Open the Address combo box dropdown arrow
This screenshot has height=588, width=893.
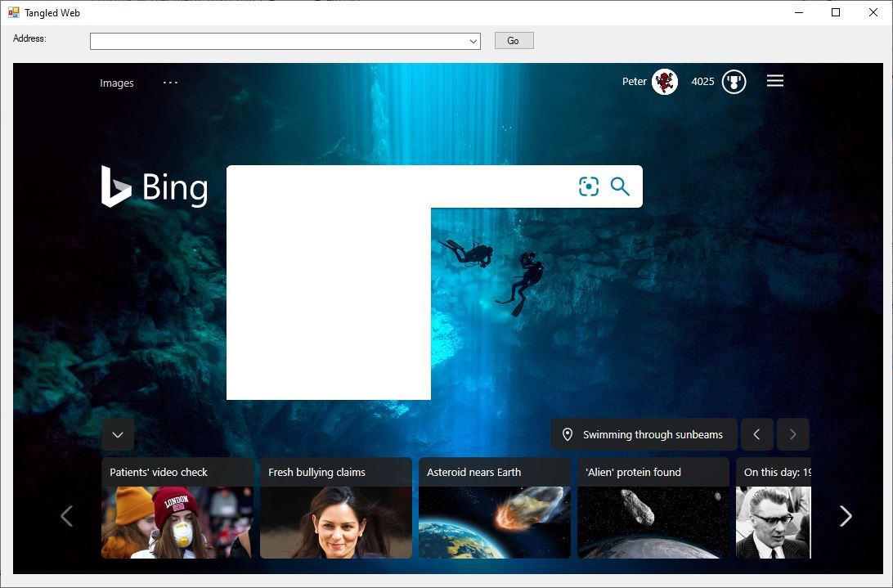[x=473, y=41]
